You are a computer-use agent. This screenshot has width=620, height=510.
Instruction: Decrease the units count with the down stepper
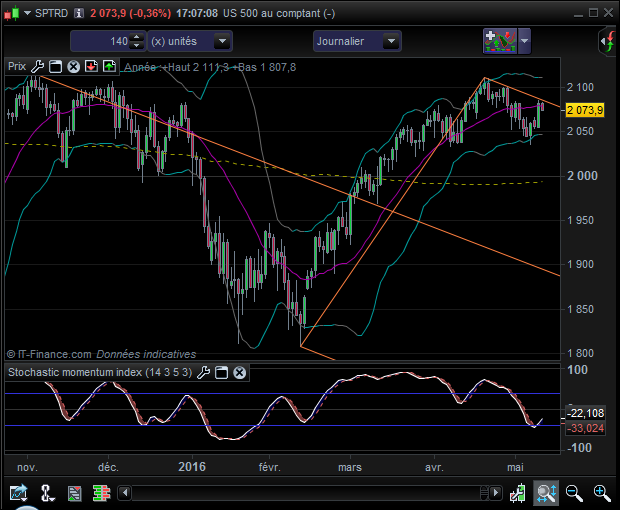(137, 45)
